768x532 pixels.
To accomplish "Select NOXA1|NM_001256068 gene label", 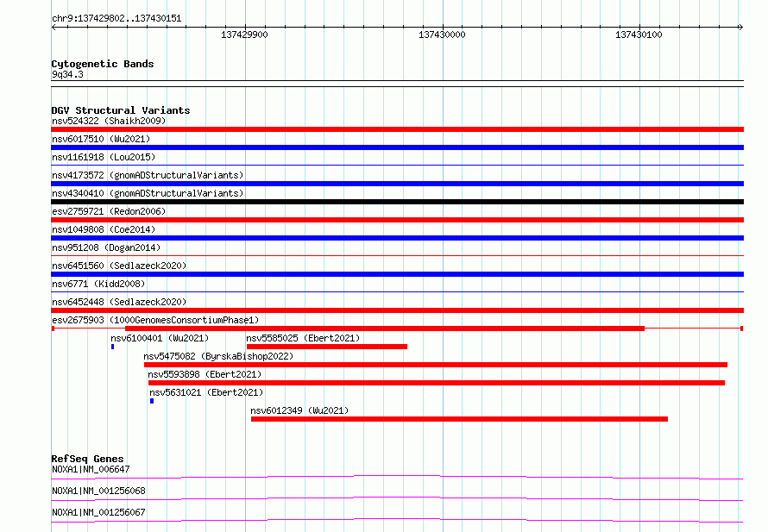I will [x=98, y=491].
